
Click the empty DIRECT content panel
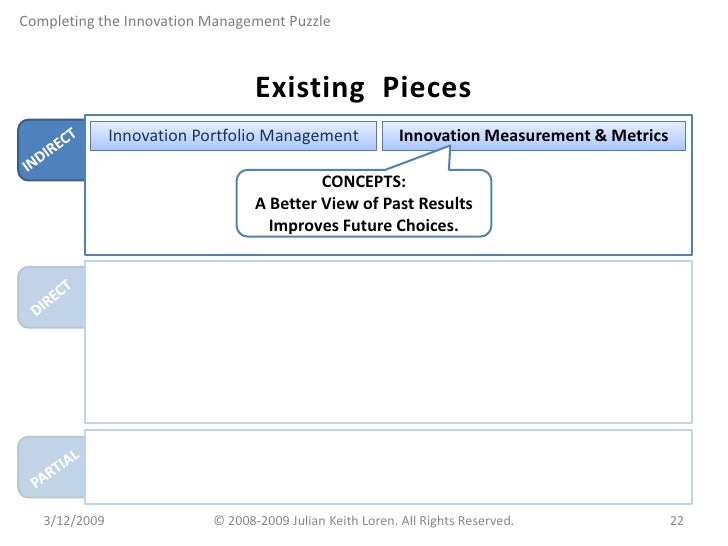coord(388,342)
